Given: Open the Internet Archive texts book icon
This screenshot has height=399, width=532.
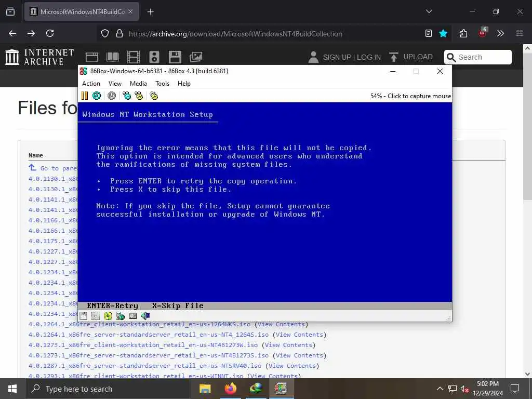Looking at the screenshot, I should 113,57.
